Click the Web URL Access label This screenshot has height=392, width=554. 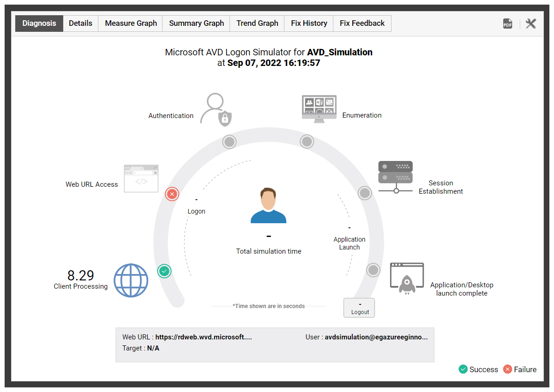click(92, 184)
